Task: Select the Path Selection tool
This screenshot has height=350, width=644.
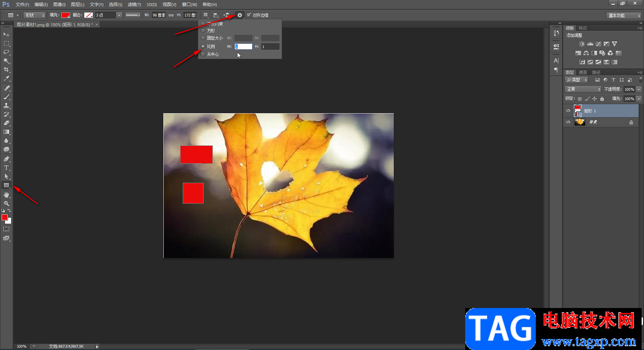Action: click(x=6, y=176)
